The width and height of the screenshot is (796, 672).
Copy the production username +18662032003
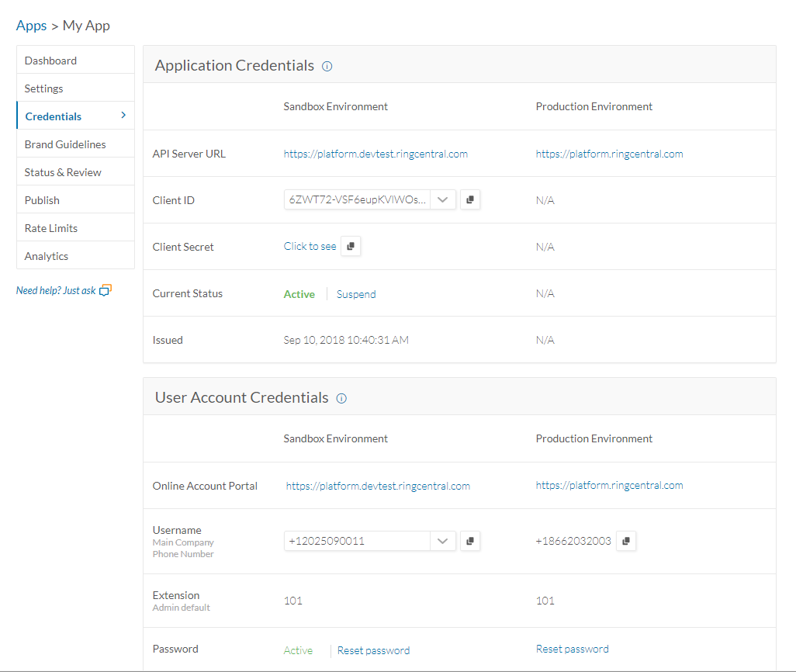[x=626, y=541]
